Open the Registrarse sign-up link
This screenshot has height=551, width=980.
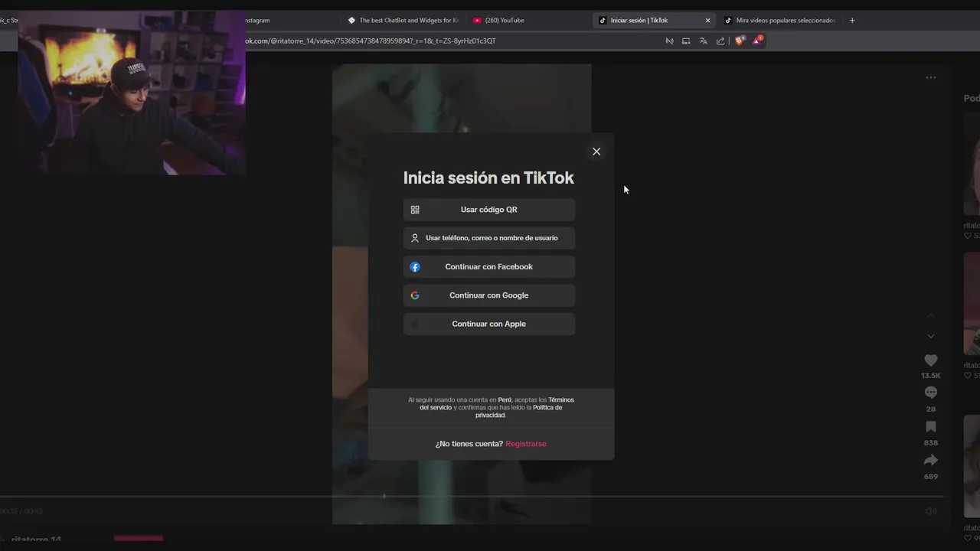pyautogui.click(x=526, y=444)
